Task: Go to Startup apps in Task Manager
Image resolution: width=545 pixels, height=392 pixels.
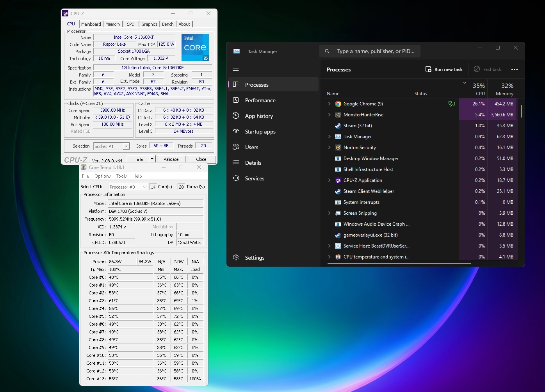Action: coord(273,132)
